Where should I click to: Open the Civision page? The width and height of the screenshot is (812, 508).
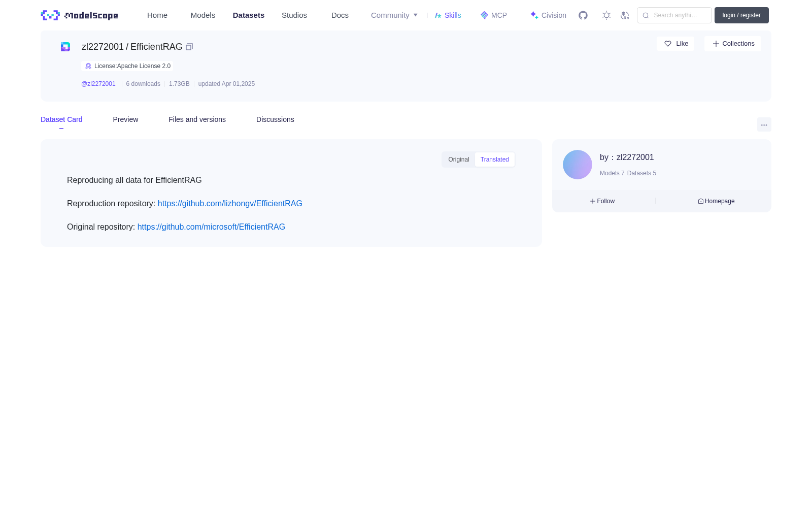pos(548,15)
